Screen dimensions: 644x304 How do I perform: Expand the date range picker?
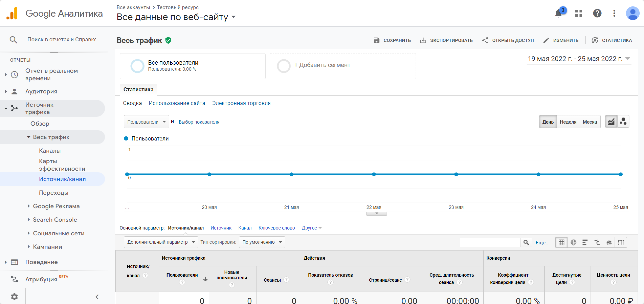pos(579,59)
